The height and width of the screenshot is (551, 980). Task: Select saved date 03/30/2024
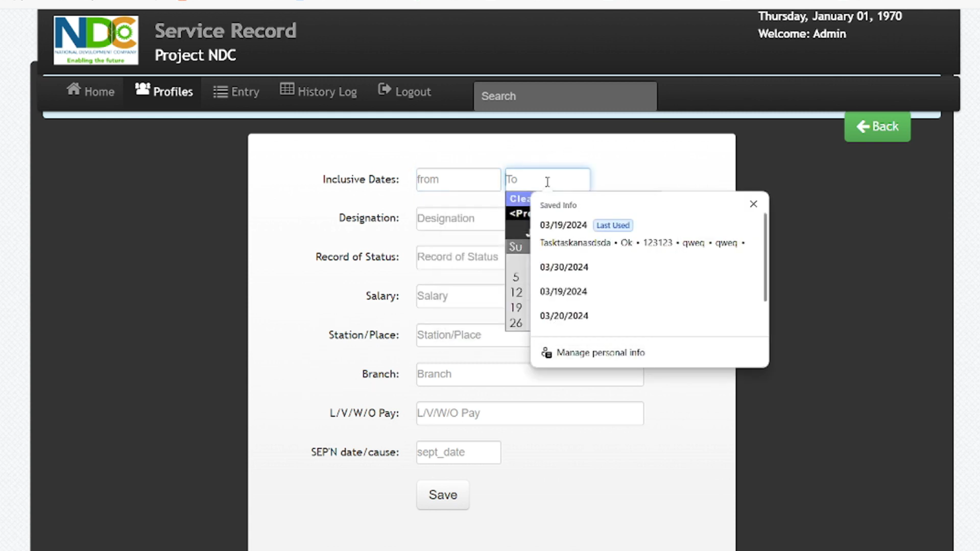pos(564,267)
